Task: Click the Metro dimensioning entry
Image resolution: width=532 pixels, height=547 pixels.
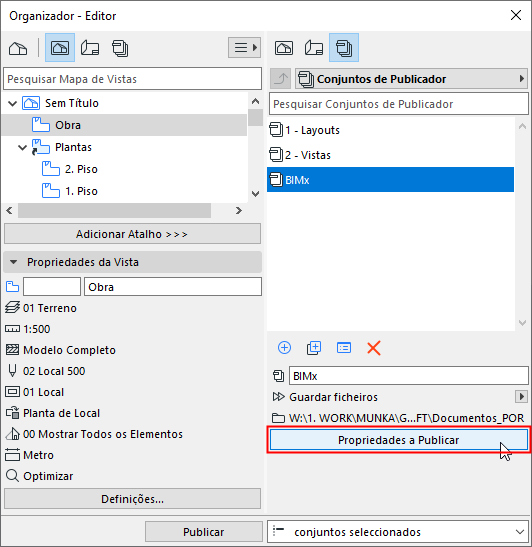Action: [30, 455]
